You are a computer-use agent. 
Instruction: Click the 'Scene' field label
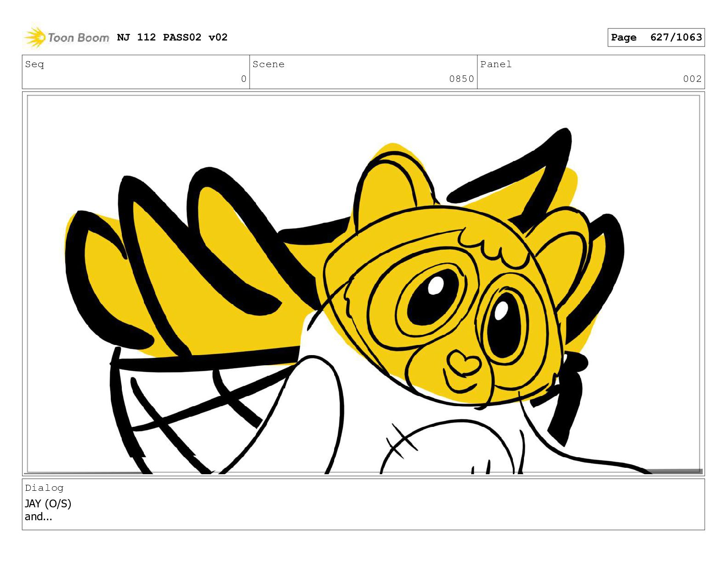click(268, 64)
